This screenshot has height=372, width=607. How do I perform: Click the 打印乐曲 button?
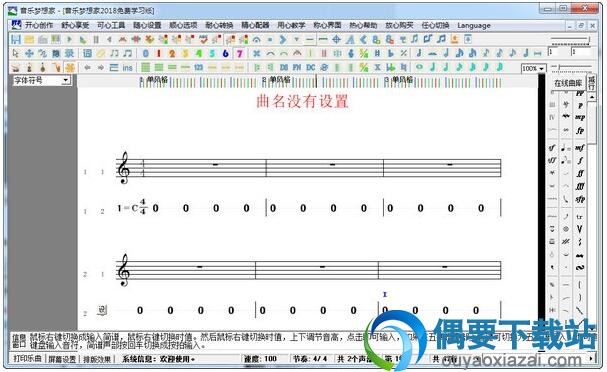click(27, 359)
